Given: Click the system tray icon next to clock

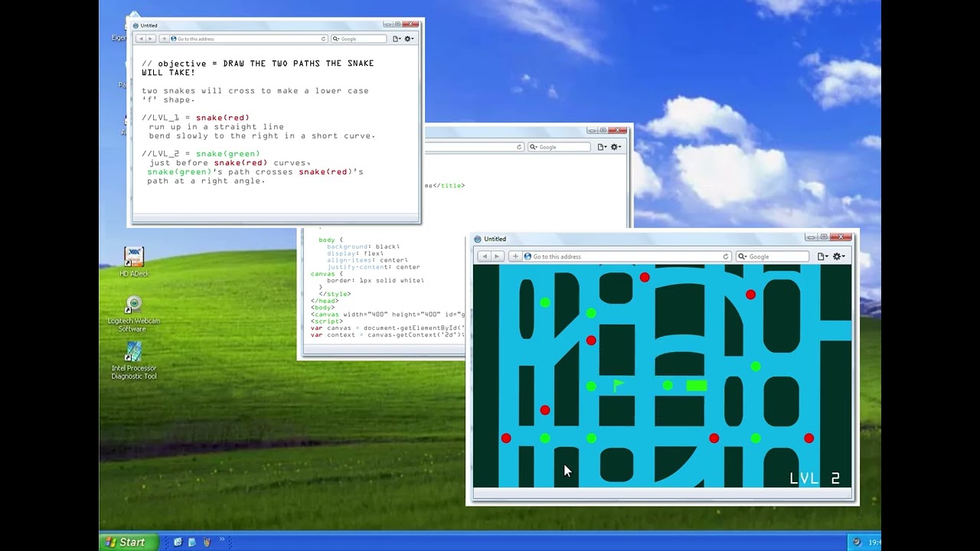Looking at the screenshot, I should coord(857,542).
